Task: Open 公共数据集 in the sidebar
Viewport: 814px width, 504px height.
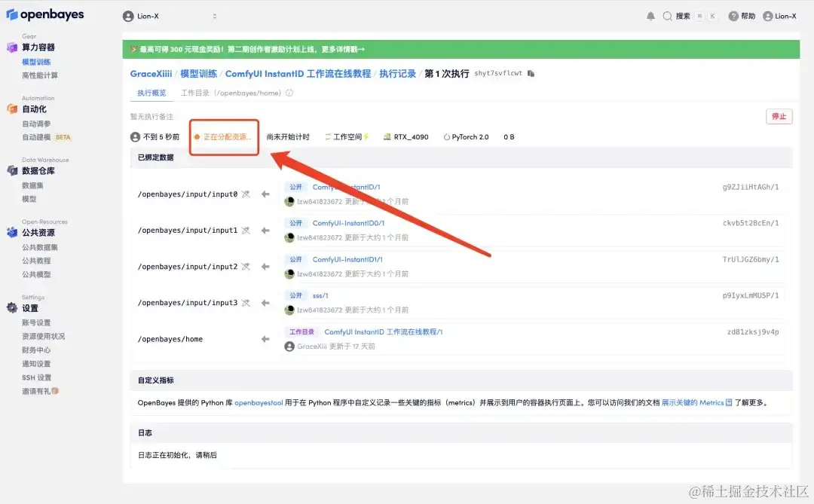Action: click(40, 247)
